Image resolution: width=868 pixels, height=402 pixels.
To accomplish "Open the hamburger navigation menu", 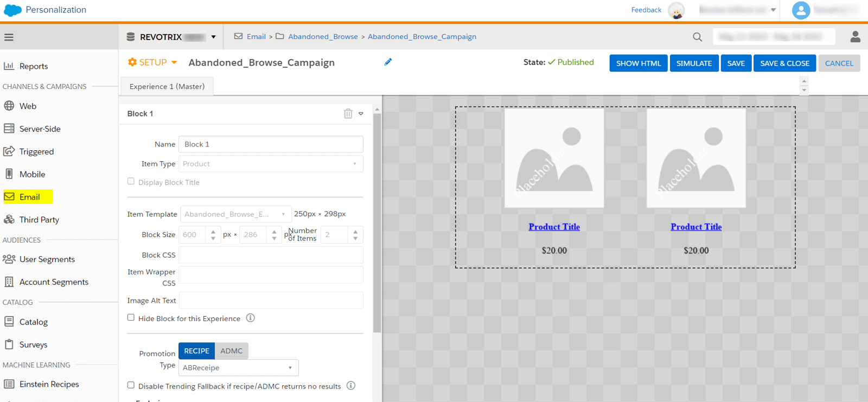I will 9,37.
